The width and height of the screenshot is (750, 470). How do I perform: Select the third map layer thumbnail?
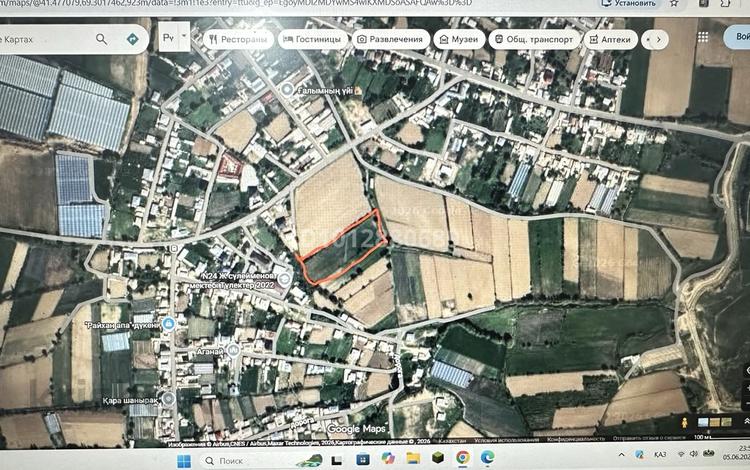pyautogui.click(x=727, y=422)
